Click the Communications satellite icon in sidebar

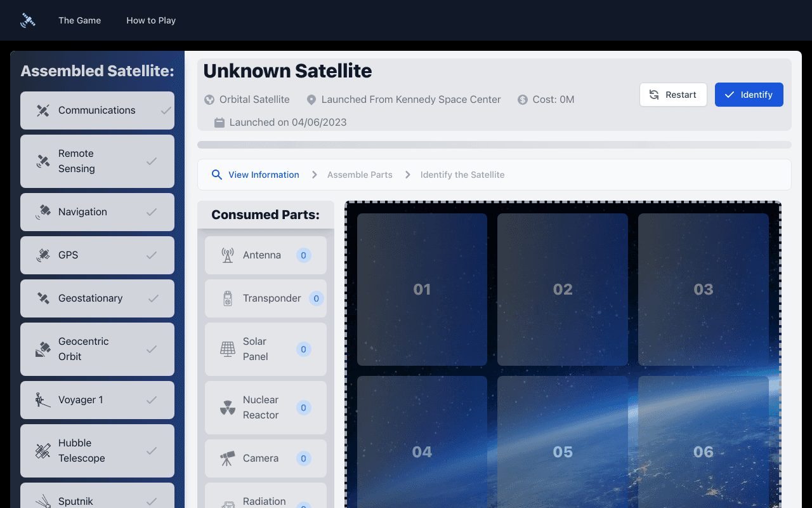click(x=43, y=110)
